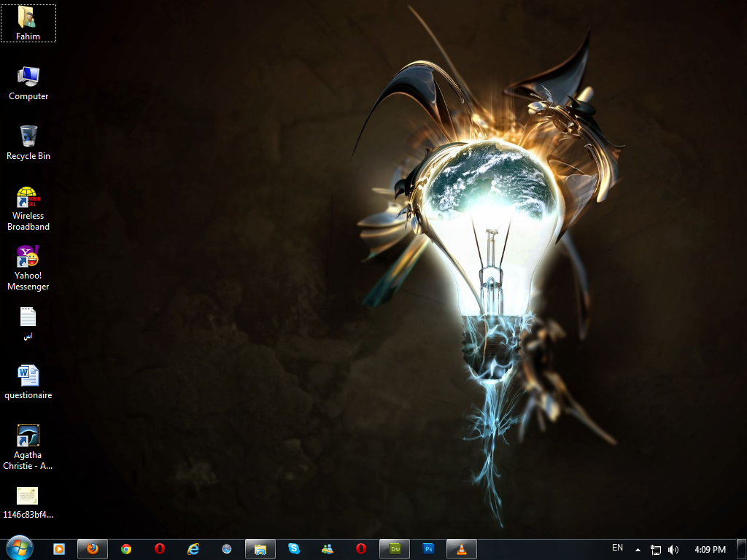
Task: Open the Windows Start menu
Action: [x=19, y=548]
